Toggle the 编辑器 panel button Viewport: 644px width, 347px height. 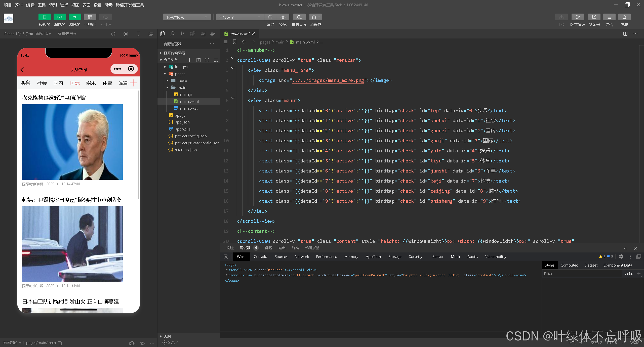[x=60, y=17]
